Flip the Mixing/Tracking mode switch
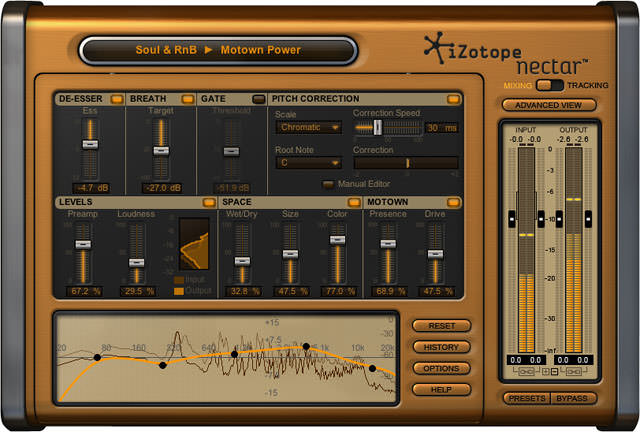 tap(549, 85)
